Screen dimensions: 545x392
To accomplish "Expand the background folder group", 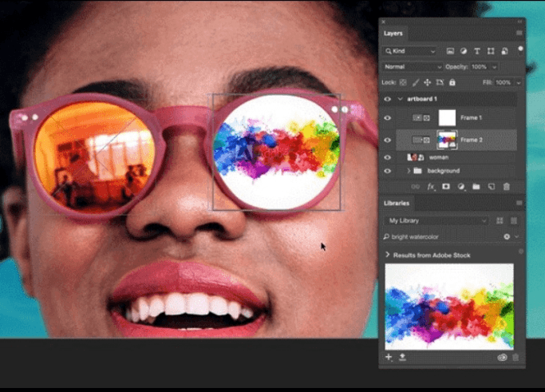I will pyautogui.click(x=409, y=171).
